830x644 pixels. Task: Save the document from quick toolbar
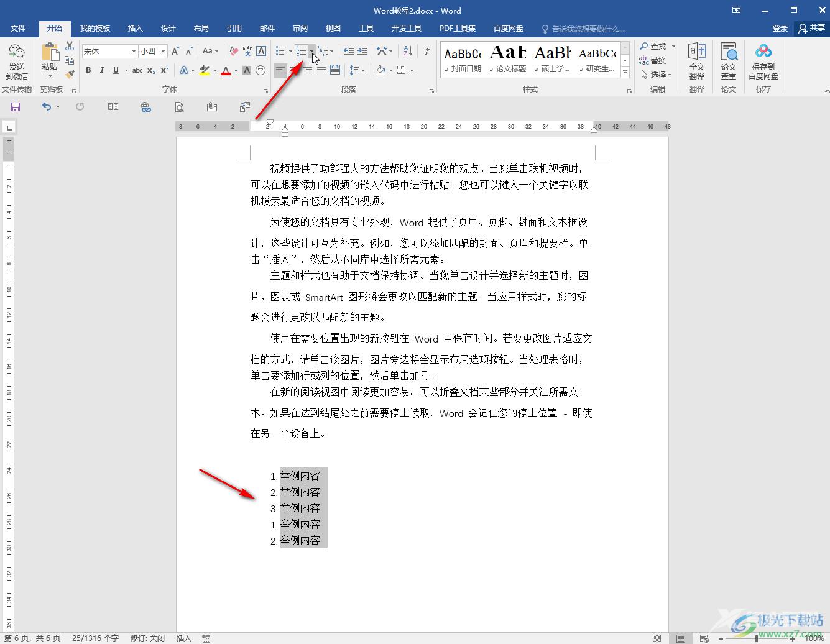(16, 107)
